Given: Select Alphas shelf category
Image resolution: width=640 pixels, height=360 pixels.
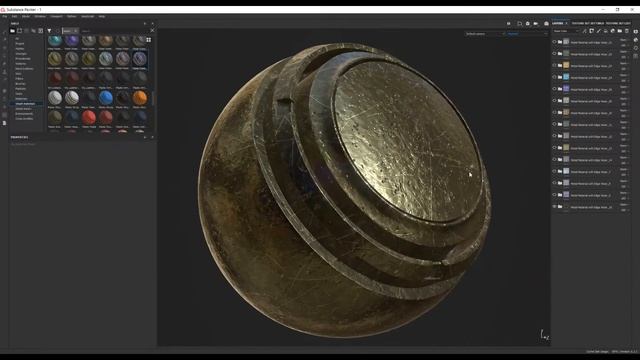Looking at the screenshot, I should click(20, 49).
